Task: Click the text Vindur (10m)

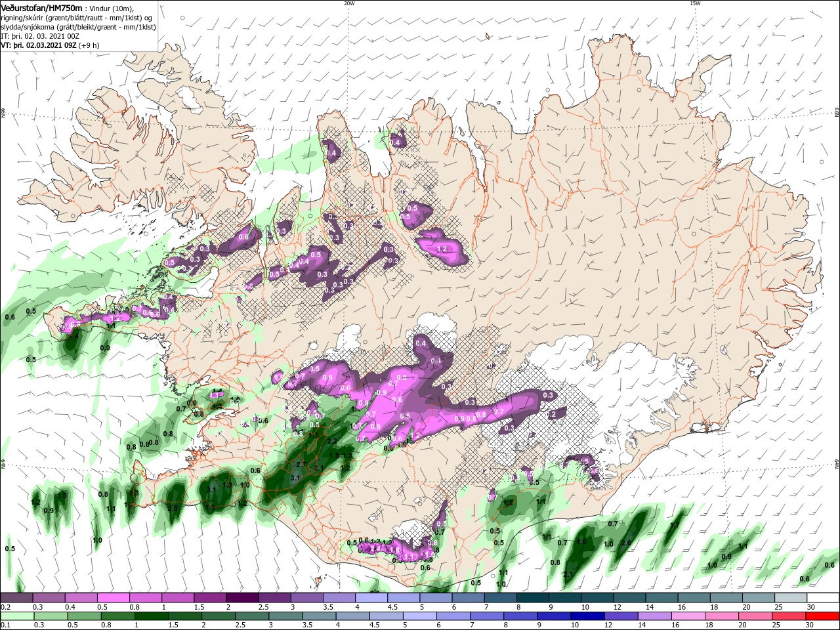Action: coord(112,8)
